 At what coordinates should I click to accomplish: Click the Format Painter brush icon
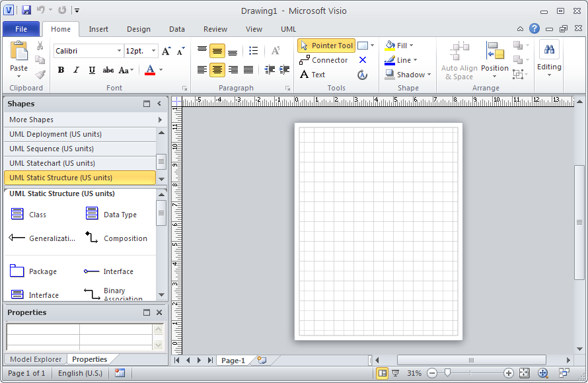coord(40,75)
